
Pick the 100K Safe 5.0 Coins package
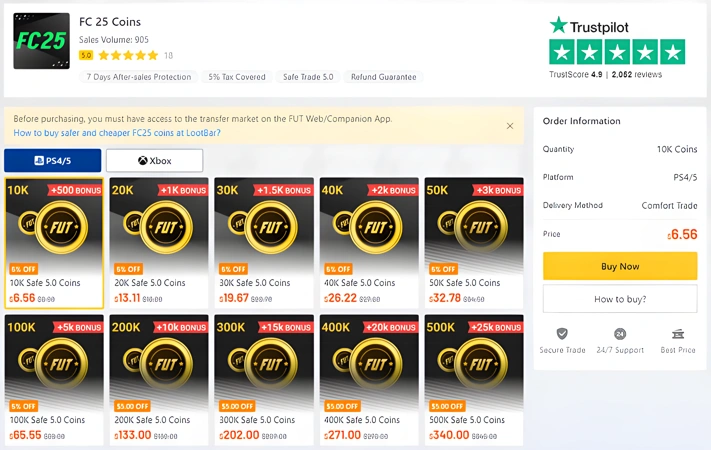[53, 380]
